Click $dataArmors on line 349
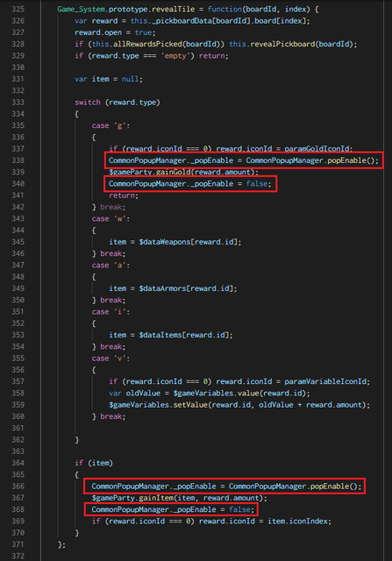 click(x=162, y=288)
